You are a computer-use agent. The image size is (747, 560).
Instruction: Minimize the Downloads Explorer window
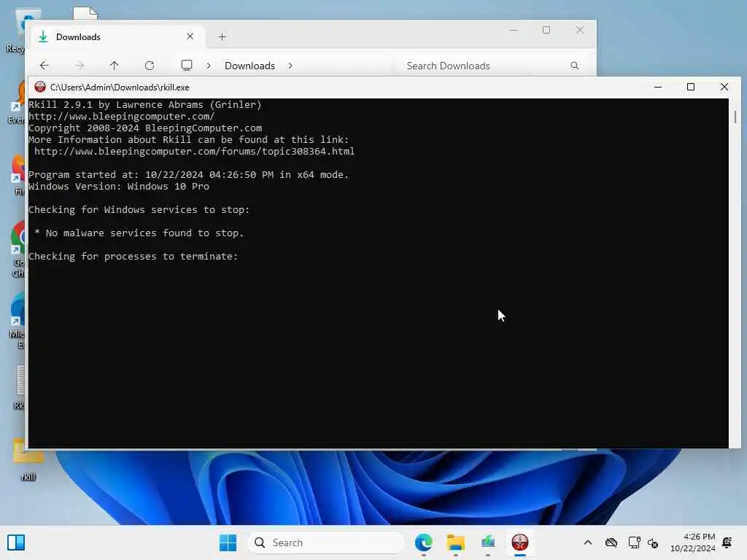[513, 30]
